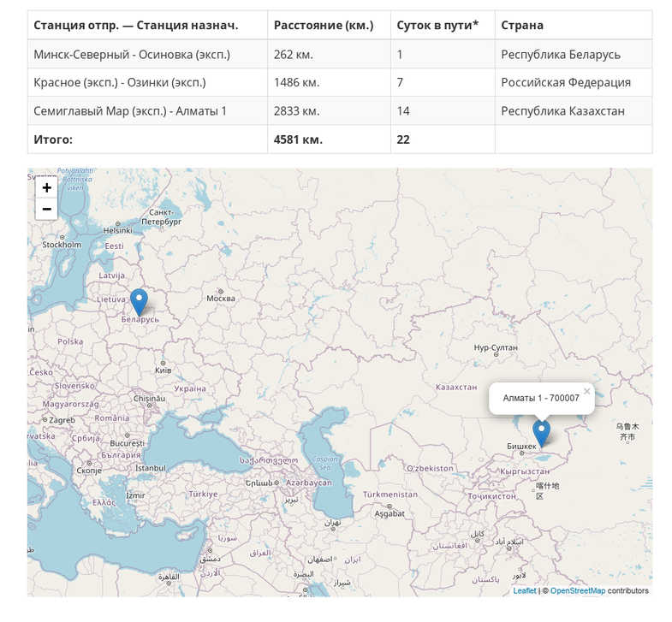
Task: Click the Türkiye label on the map
Action: 203,494
